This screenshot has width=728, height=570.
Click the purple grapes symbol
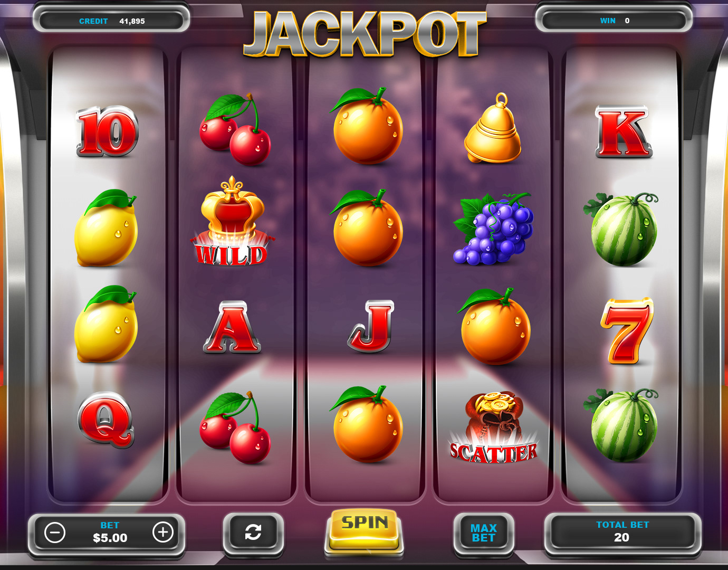[x=494, y=229]
